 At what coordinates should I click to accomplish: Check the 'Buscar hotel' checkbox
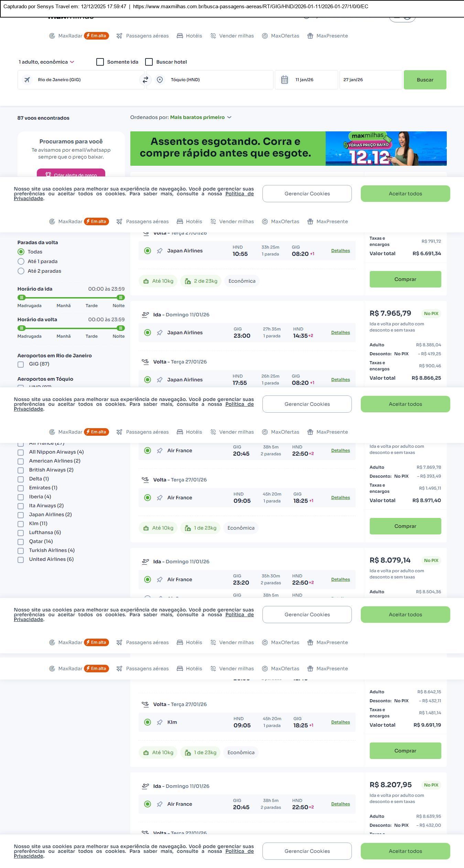click(149, 62)
